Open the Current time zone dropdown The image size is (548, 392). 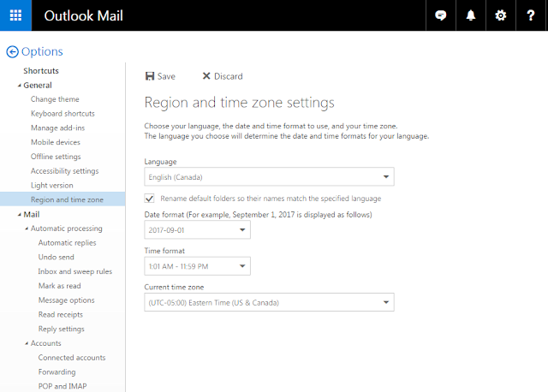[x=269, y=302]
